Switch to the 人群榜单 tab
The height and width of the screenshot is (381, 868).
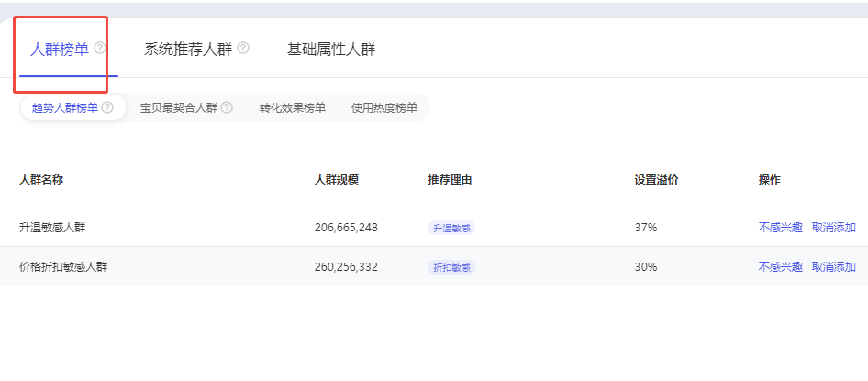tap(60, 50)
